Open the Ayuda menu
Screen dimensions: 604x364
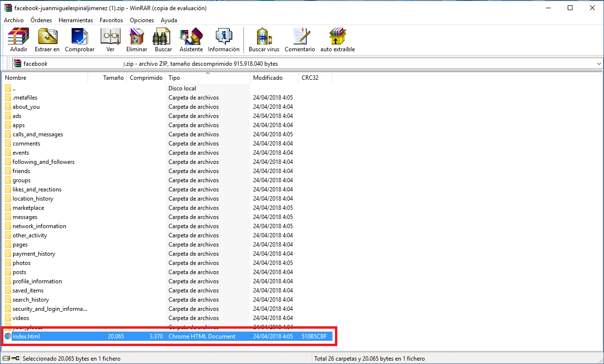pyautogui.click(x=169, y=20)
